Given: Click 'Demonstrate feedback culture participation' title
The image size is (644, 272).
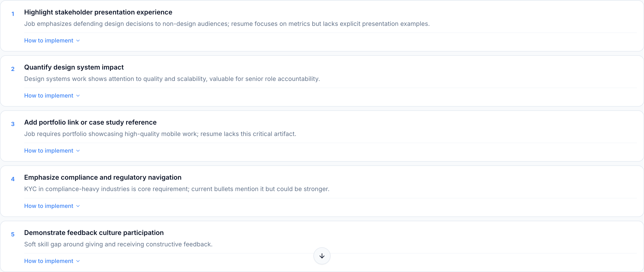Looking at the screenshot, I should pyautogui.click(x=94, y=232).
